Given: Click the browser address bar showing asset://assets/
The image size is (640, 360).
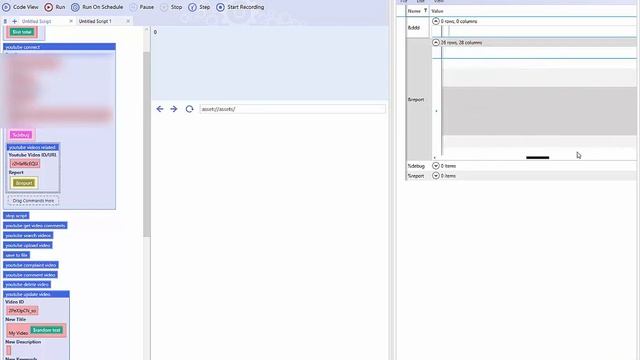Looking at the screenshot, I should point(292,109).
